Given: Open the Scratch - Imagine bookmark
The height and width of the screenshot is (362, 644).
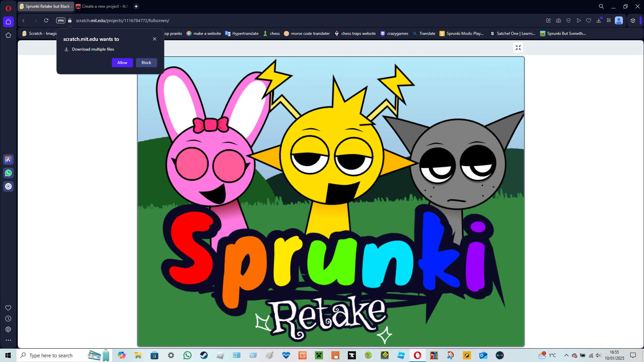Looking at the screenshot, I should tap(39, 34).
